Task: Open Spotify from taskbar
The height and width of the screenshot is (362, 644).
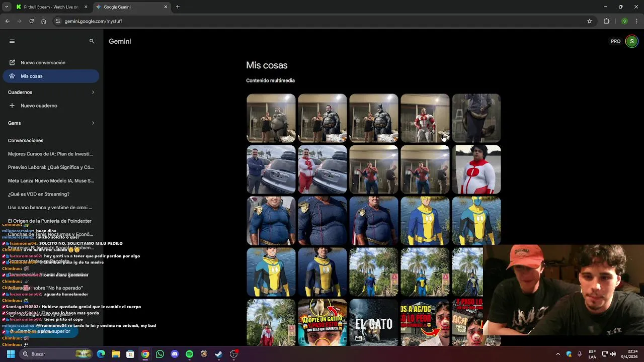Action: tap(189, 354)
